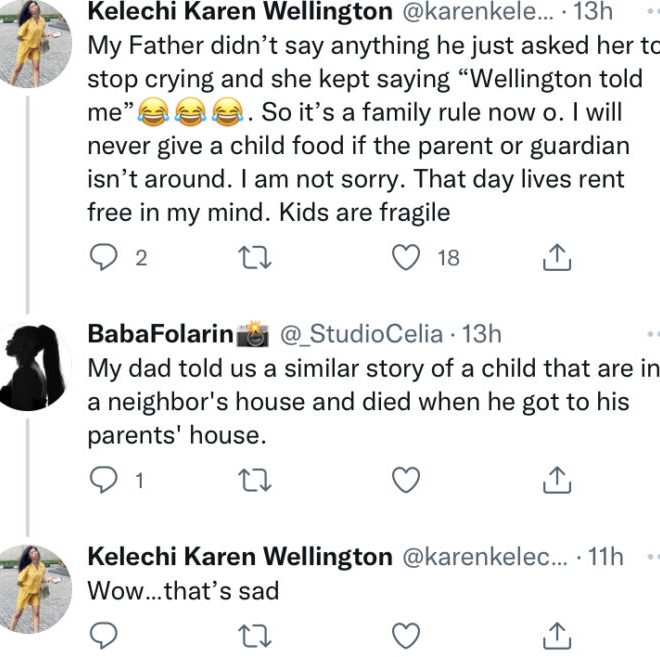Retweet the family rule tweet
Viewport: 660px width, 657px height.
[254, 258]
